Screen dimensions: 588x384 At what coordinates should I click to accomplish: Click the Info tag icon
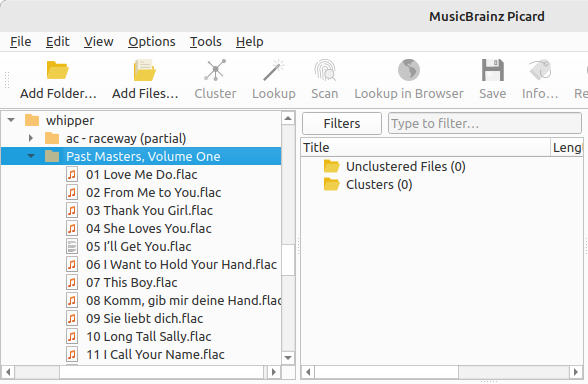[x=540, y=70]
